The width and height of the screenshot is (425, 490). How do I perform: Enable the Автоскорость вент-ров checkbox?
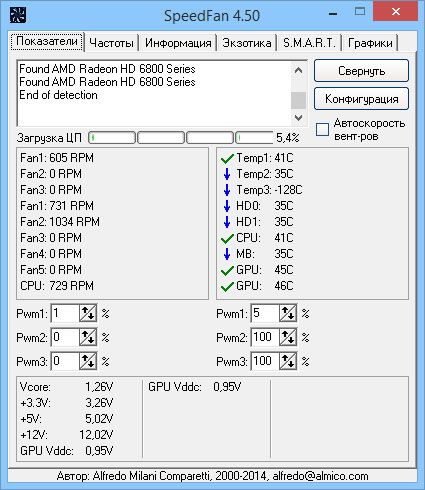click(x=322, y=129)
